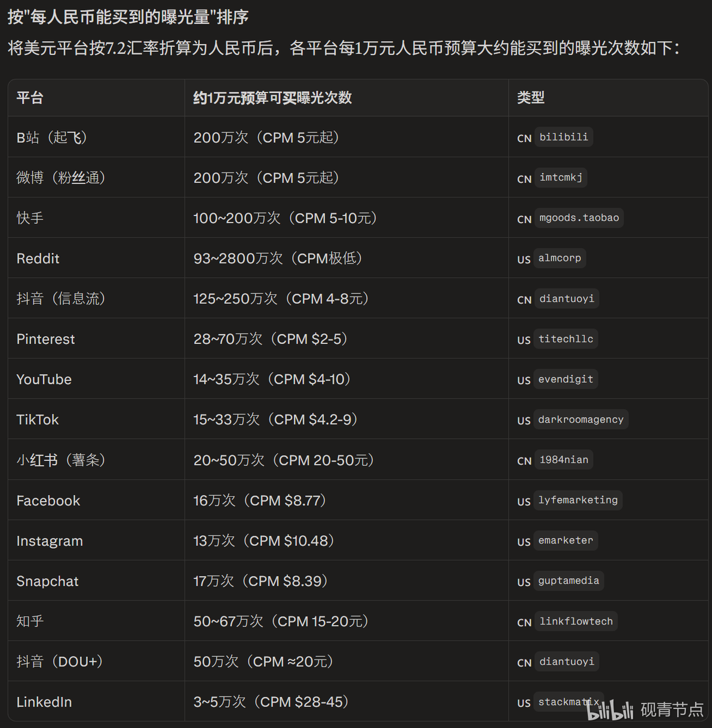Click the 20~50万次(CPM 20-50元) cell

[346, 460]
